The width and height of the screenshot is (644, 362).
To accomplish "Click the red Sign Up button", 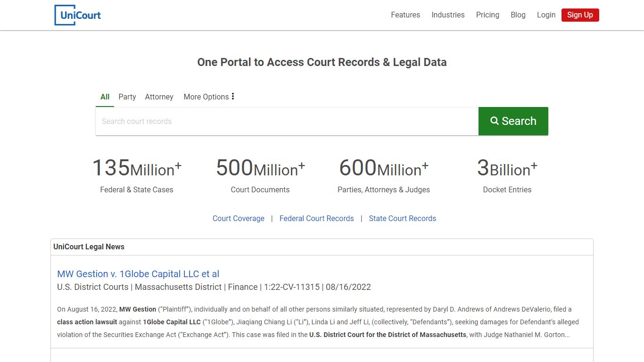I will click(580, 15).
